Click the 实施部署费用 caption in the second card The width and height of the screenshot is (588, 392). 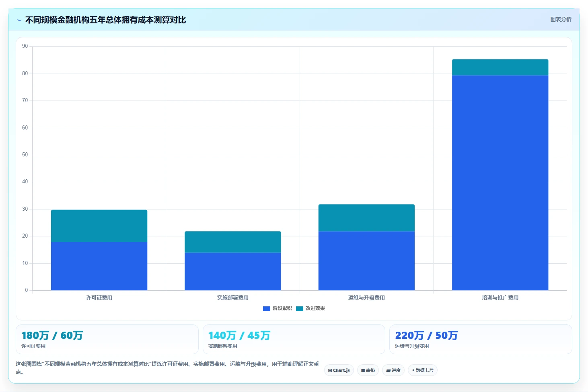[223, 346]
